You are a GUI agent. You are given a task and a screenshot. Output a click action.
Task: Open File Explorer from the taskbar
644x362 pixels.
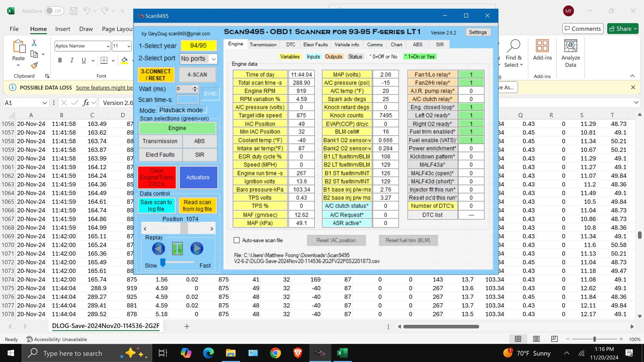tap(230, 353)
